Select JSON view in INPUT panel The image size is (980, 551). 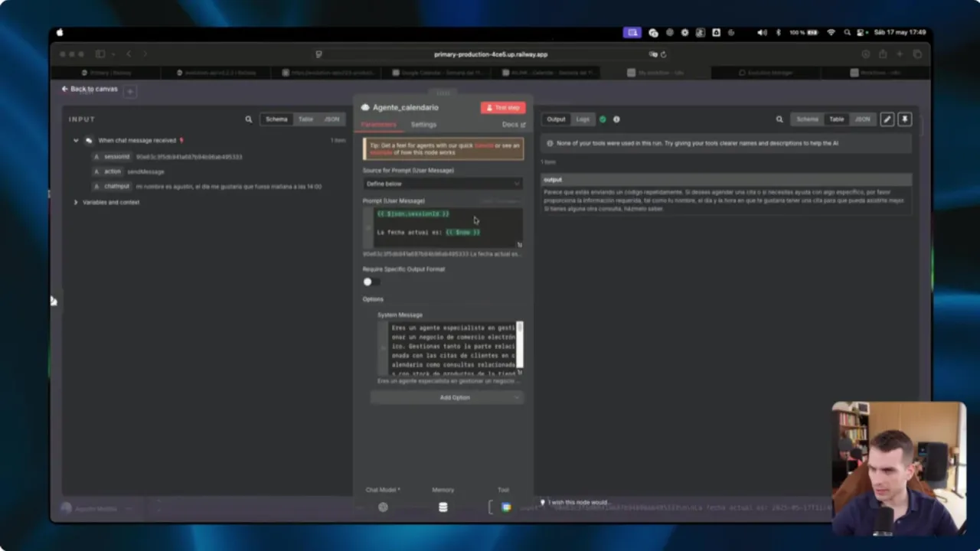[332, 119]
